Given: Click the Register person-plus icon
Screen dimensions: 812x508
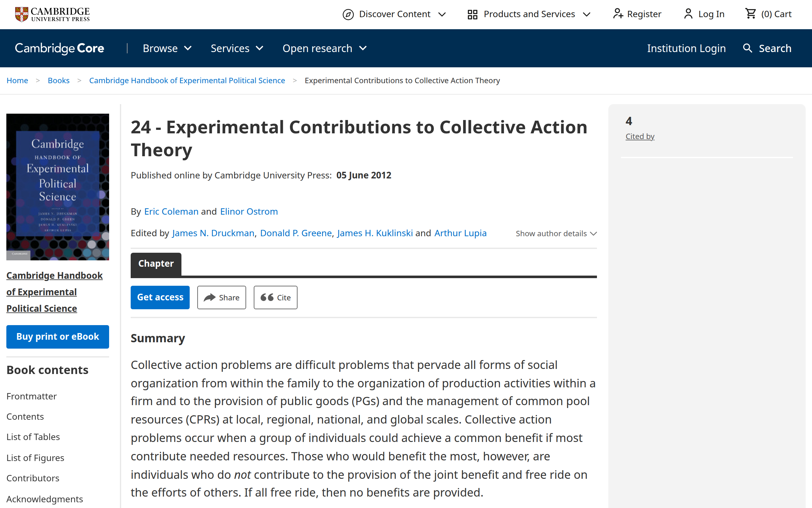Looking at the screenshot, I should click(618, 14).
